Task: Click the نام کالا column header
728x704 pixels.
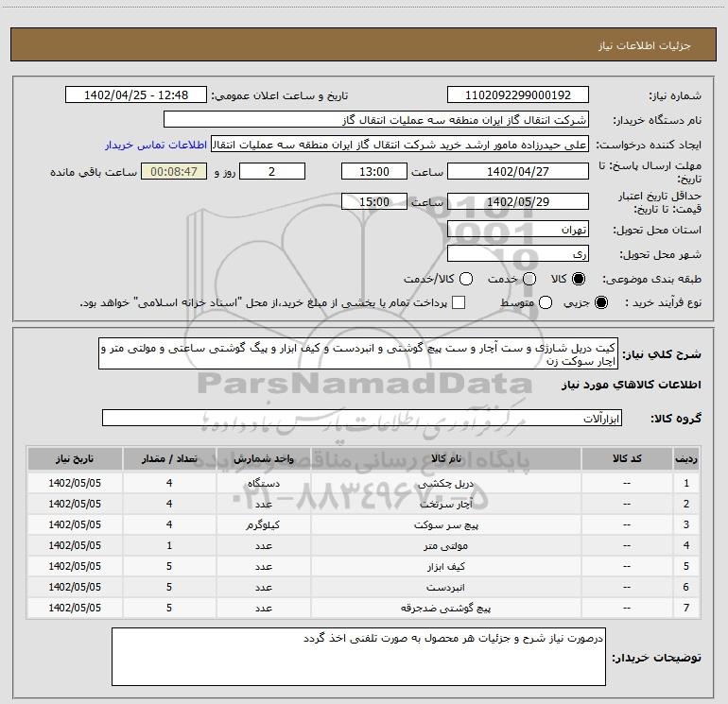Action: tap(445, 459)
